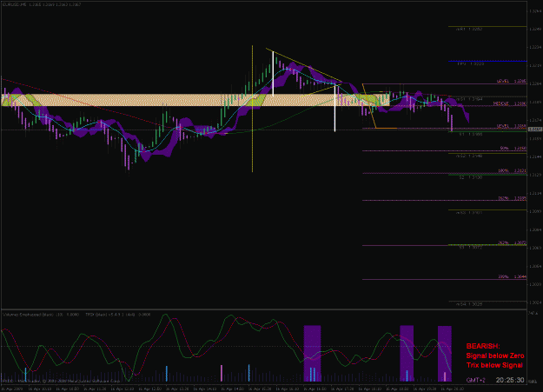This screenshot has width=543, height=392.
Task: Select the white vertical line at the chart peak
Action: [273, 74]
